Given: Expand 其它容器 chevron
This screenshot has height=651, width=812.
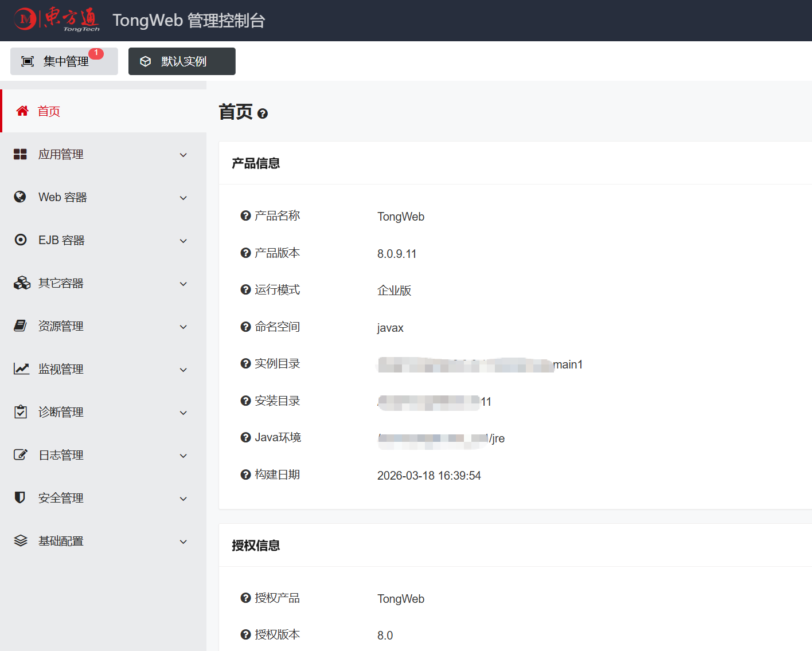Looking at the screenshot, I should (x=184, y=284).
